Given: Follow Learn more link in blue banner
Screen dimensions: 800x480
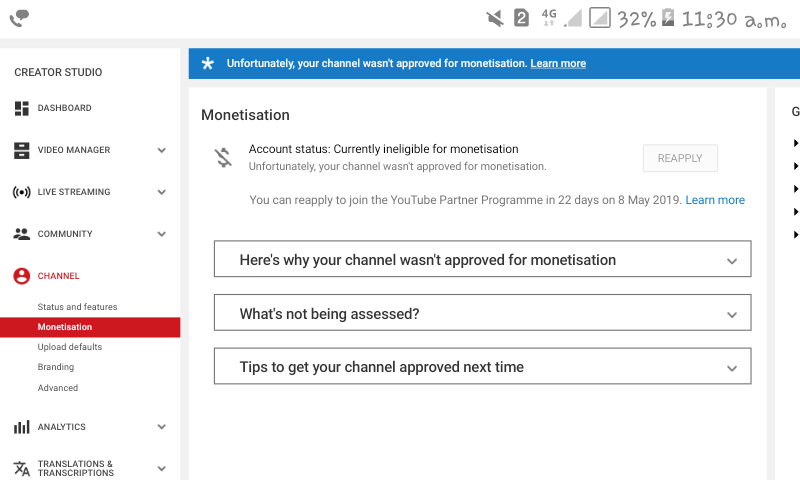Looking at the screenshot, I should 558,63.
